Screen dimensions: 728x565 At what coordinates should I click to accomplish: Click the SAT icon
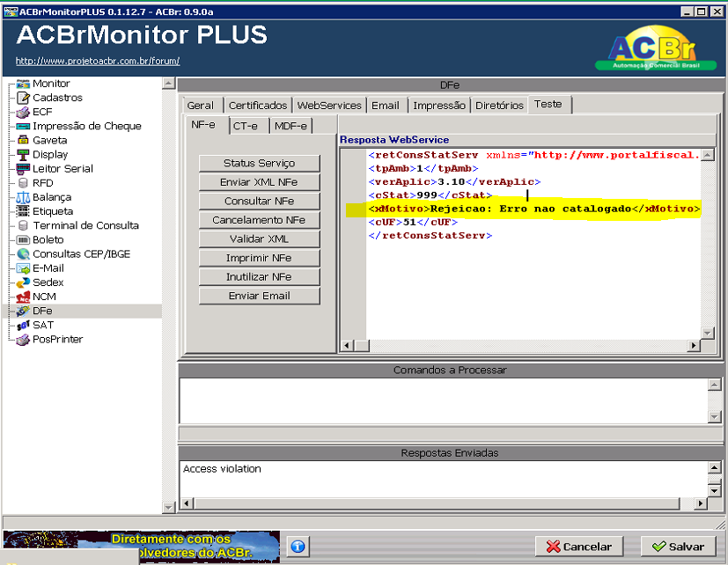(23, 326)
